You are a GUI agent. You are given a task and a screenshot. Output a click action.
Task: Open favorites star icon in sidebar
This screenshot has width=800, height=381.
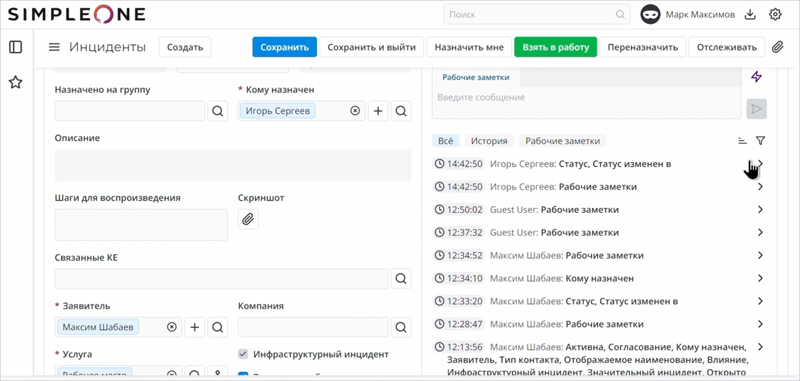pyautogui.click(x=16, y=82)
